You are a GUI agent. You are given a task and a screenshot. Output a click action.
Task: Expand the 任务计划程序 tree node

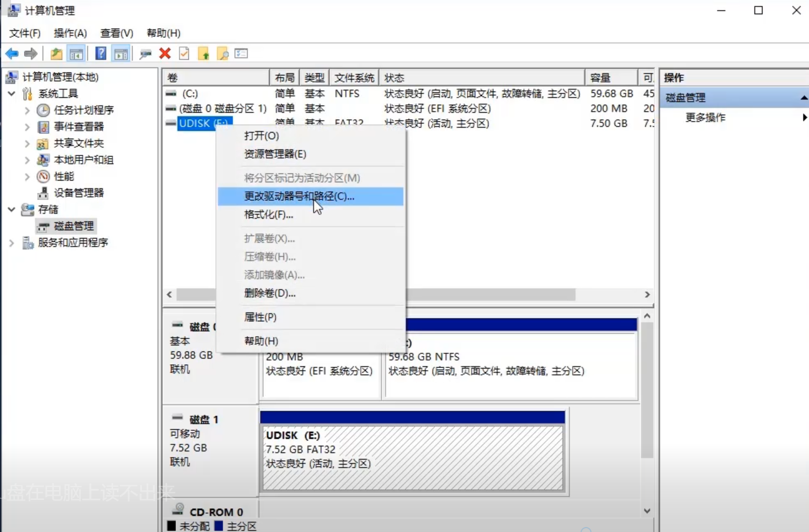pos(27,110)
